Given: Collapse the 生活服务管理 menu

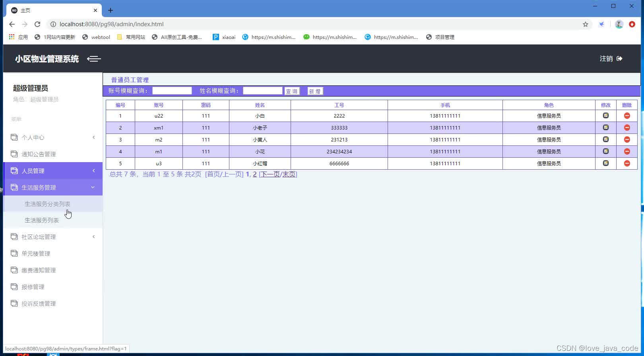Looking at the screenshot, I should pyautogui.click(x=53, y=188).
